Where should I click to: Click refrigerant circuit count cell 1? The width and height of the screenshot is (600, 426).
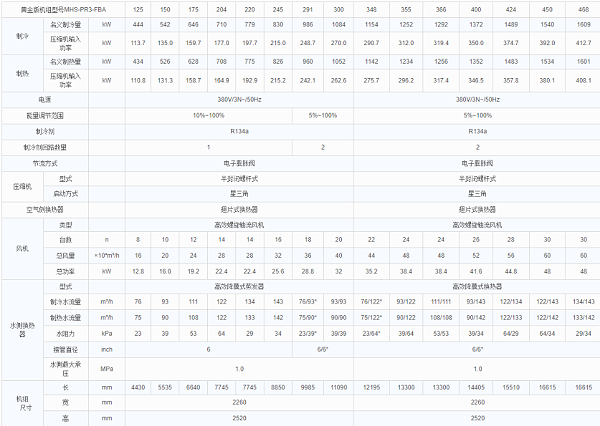click(x=209, y=147)
